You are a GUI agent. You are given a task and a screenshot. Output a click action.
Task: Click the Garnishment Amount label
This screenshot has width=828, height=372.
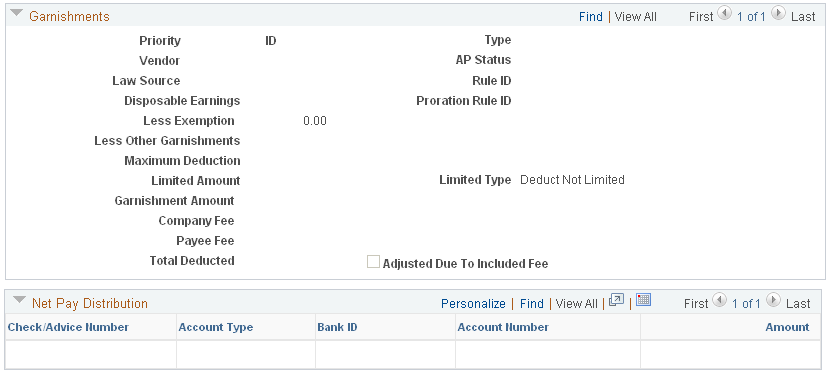[x=174, y=201]
